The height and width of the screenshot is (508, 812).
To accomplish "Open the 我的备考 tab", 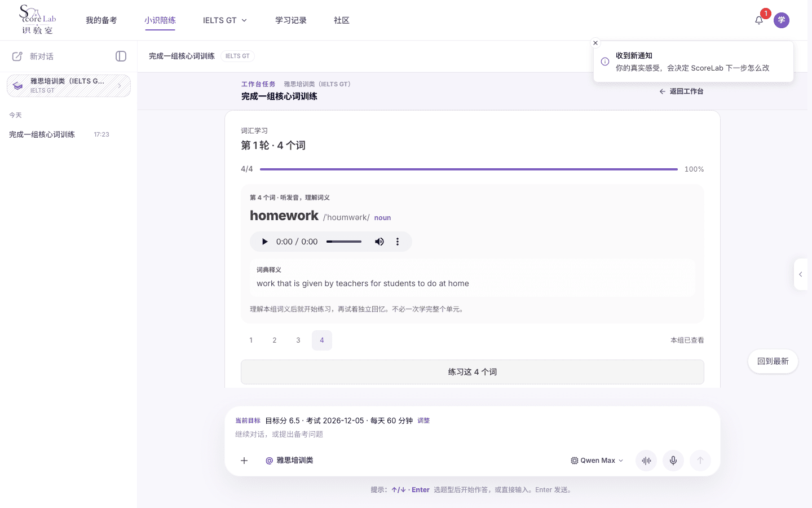I will pyautogui.click(x=101, y=20).
